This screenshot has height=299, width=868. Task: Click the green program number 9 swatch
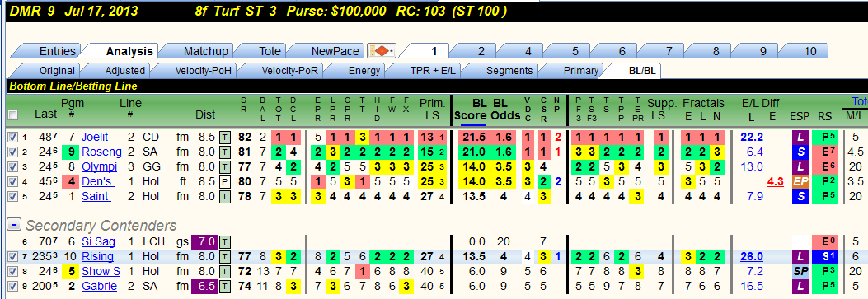click(70, 152)
